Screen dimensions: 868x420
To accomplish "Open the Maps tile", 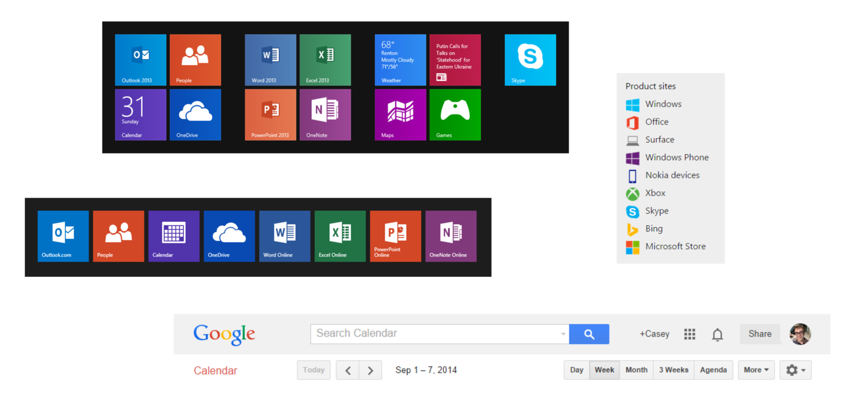I will click(400, 115).
